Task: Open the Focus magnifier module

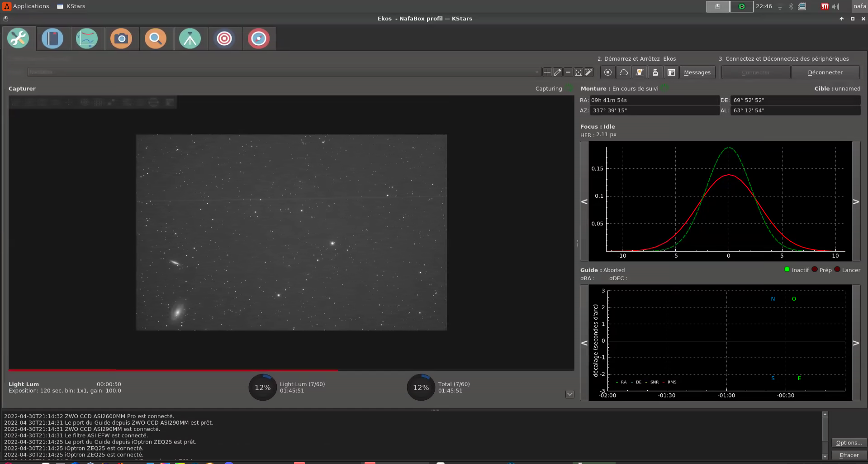Action: [156, 38]
